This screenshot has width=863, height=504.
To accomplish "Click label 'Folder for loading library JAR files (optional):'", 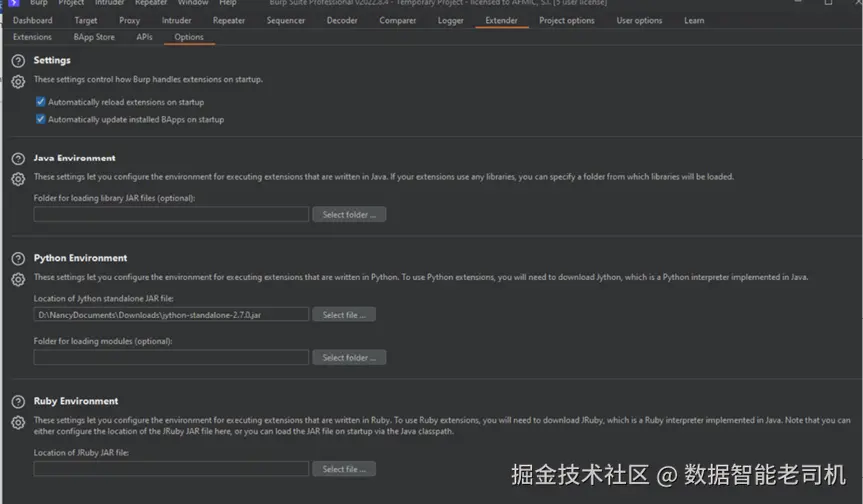I will (114, 198).
